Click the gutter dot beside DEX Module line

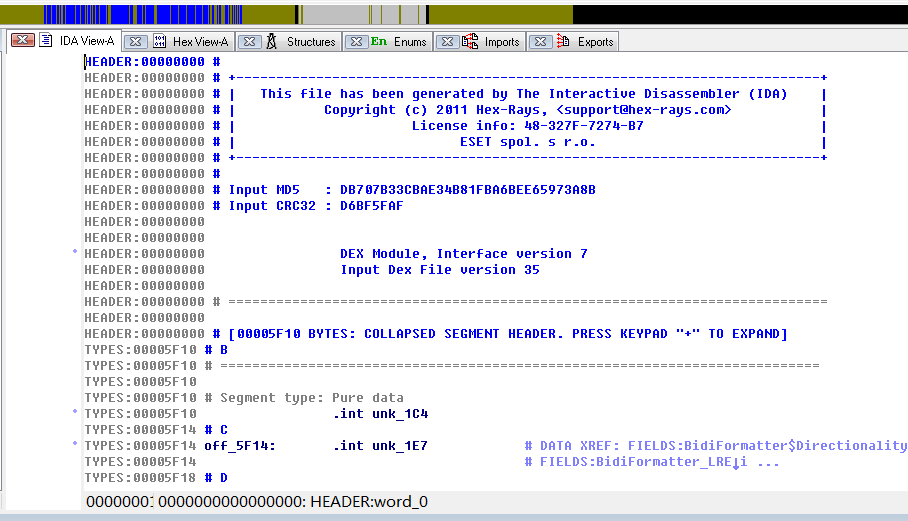(x=75, y=251)
